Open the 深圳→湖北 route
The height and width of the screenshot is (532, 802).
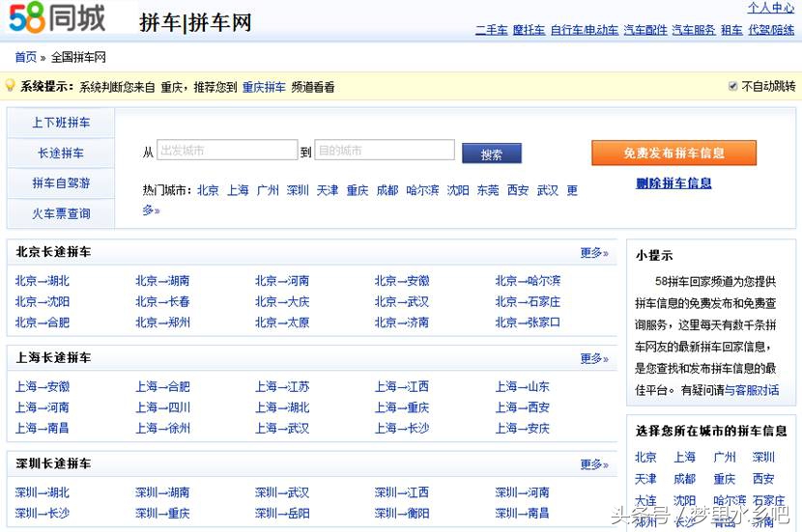tap(43, 492)
